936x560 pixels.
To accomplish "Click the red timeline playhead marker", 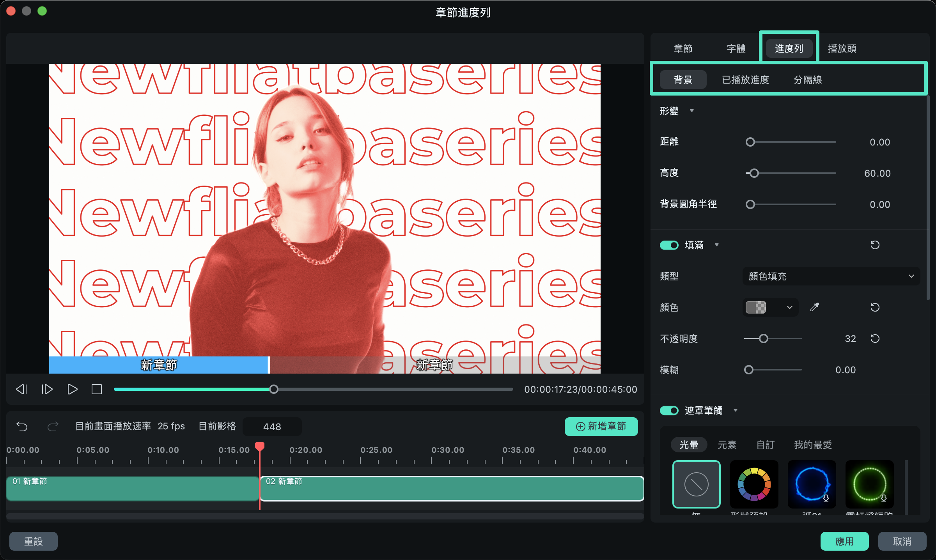I will pyautogui.click(x=260, y=447).
